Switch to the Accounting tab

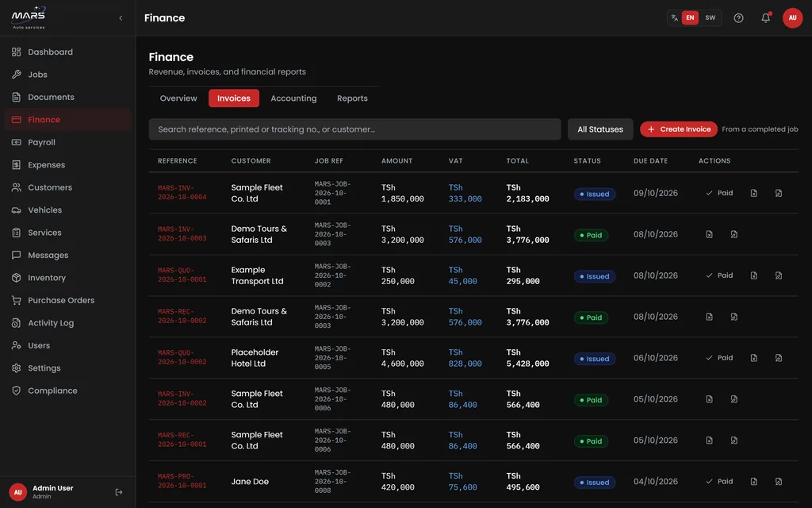tap(293, 98)
